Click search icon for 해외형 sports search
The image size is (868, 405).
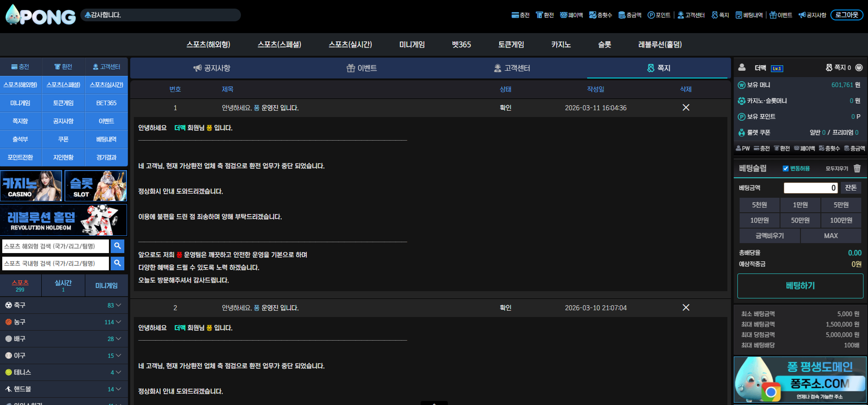click(118, 246)
